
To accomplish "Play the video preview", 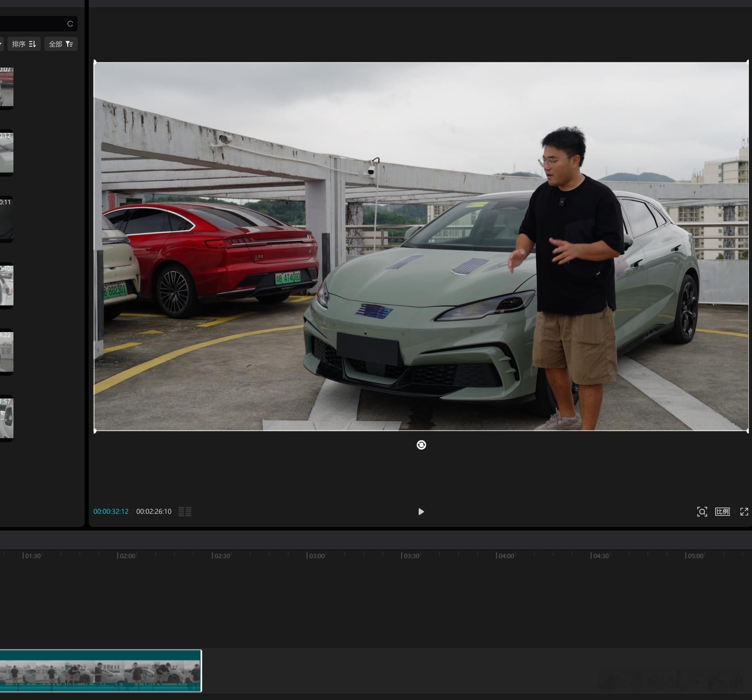I will (421, 511).
